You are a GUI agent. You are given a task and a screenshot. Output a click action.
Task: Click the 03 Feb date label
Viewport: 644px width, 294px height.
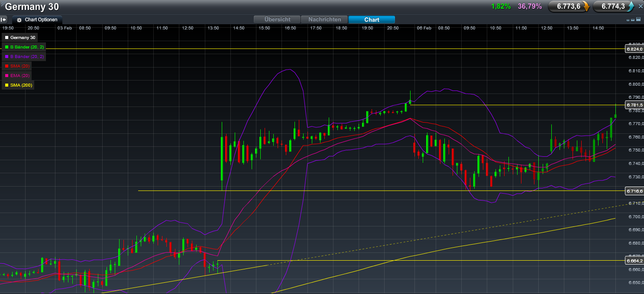(x=65, y=28)
